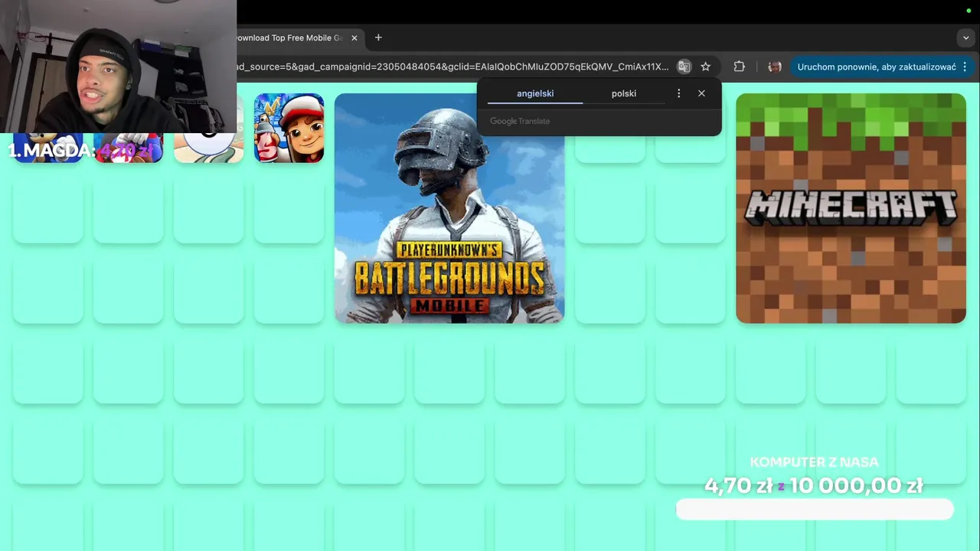Image resolution: width=980 pixels, height=551 pixels.
Task: Close the Download Top Free Mobile Games tab
Action: click(354, 37)
